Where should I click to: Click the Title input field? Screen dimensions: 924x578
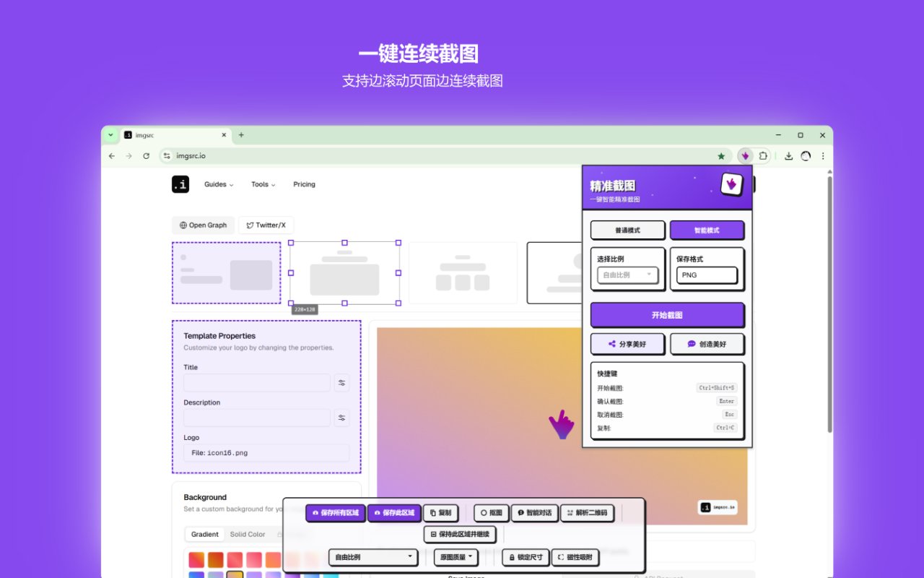click(256, 382)
